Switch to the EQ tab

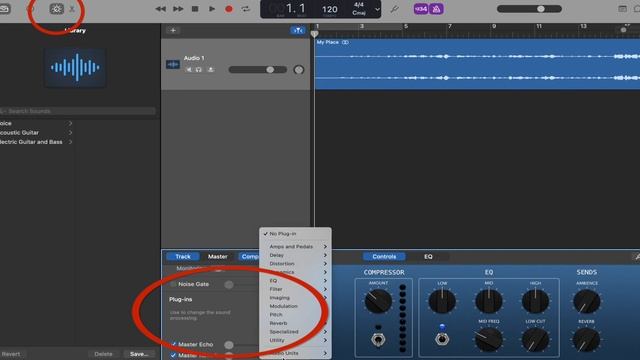click(428, 256)
